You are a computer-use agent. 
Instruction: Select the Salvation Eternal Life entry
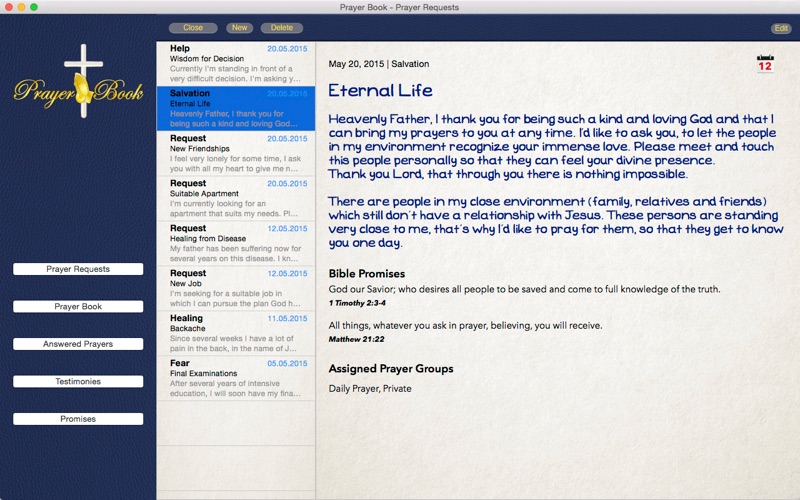pos(236,108)
